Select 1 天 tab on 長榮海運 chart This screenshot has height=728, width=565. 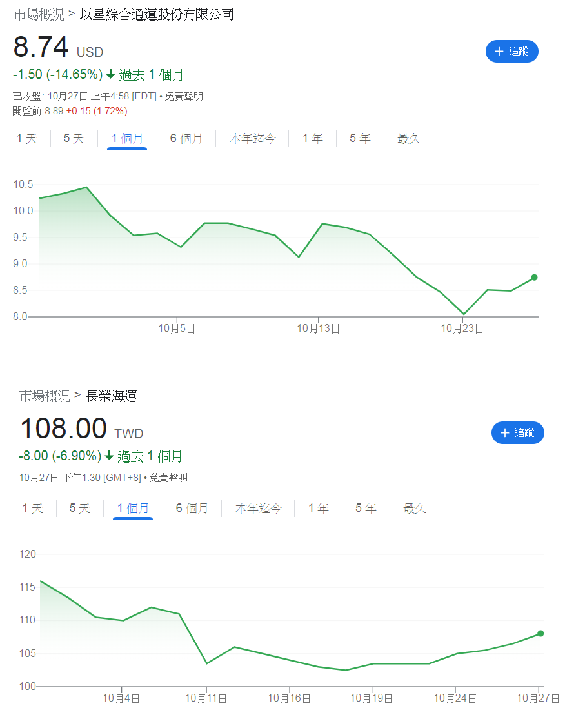click(33, 509)
